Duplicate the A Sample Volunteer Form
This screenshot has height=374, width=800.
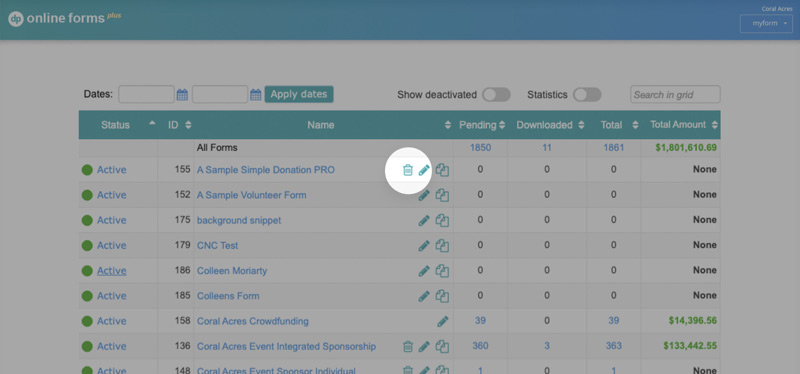[442, 195]
